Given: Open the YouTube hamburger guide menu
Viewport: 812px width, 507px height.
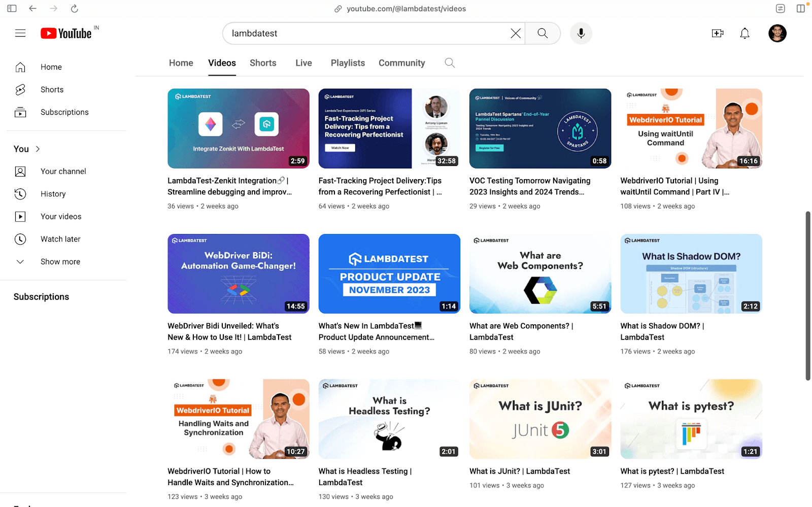Looking at the screenshot, I should pyautogui.click(x=20, y=33).
